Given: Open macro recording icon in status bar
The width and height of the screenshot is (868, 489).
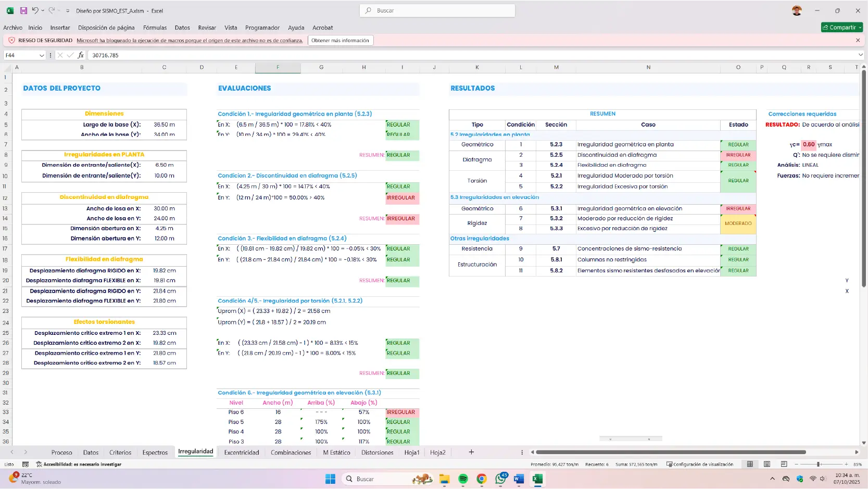Looking at the screenshot, I should pyautogui.click(x=26, y=464).
